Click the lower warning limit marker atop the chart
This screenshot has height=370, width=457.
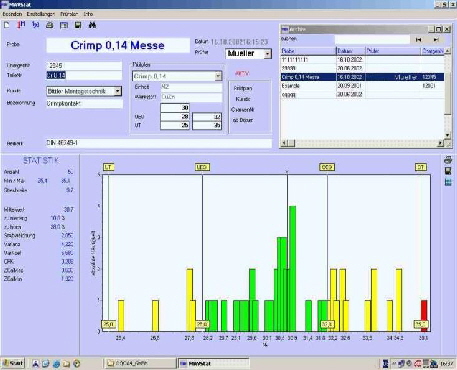(202, 167)
